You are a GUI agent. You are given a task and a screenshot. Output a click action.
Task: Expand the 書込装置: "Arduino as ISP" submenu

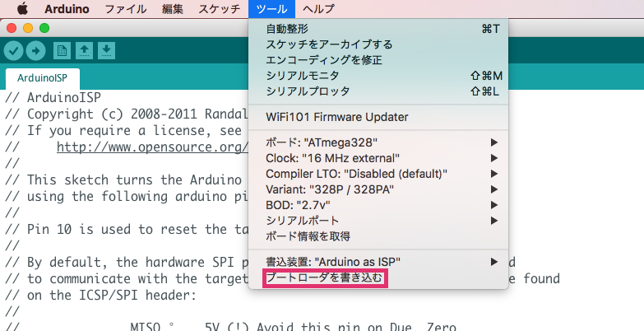378,262
